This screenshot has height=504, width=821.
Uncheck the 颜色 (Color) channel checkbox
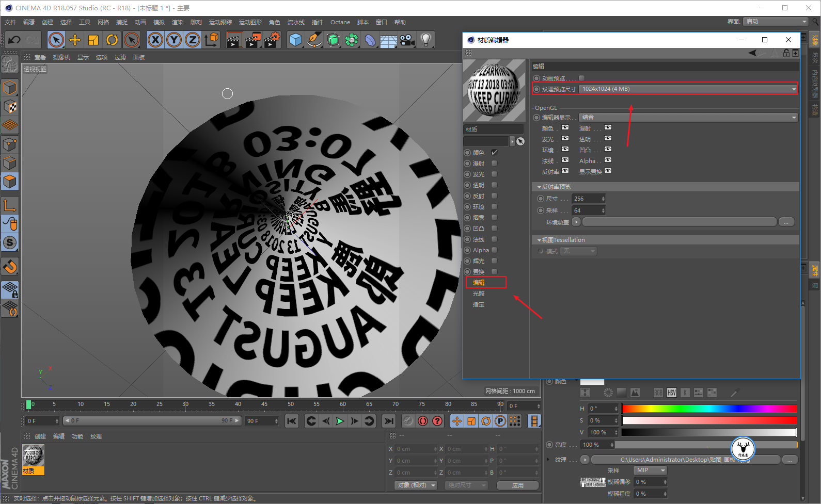[x=494, y=153]
